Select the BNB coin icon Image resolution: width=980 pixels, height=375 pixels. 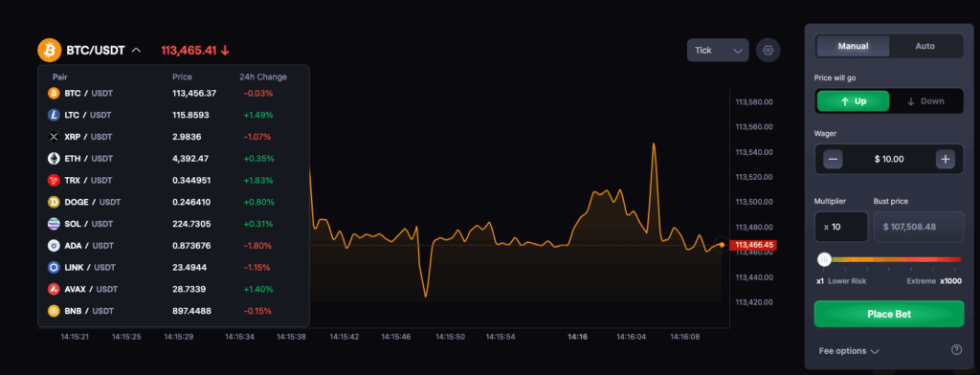54,311
